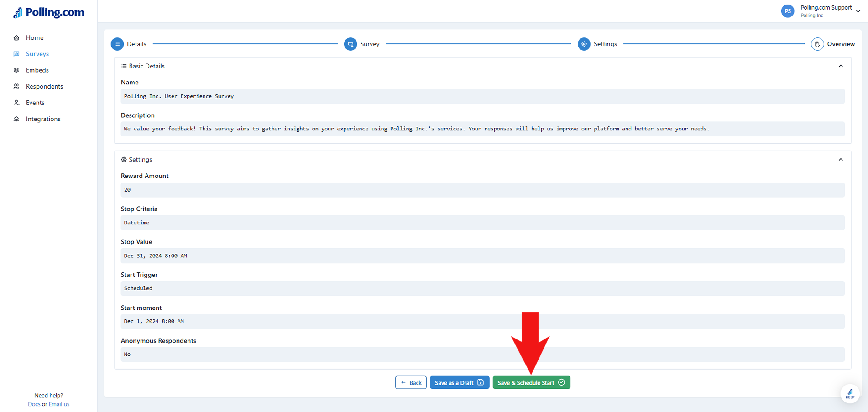Click the Polling.com Support account name
Screen dimensions: 868x412
click(x=826, y=7)
